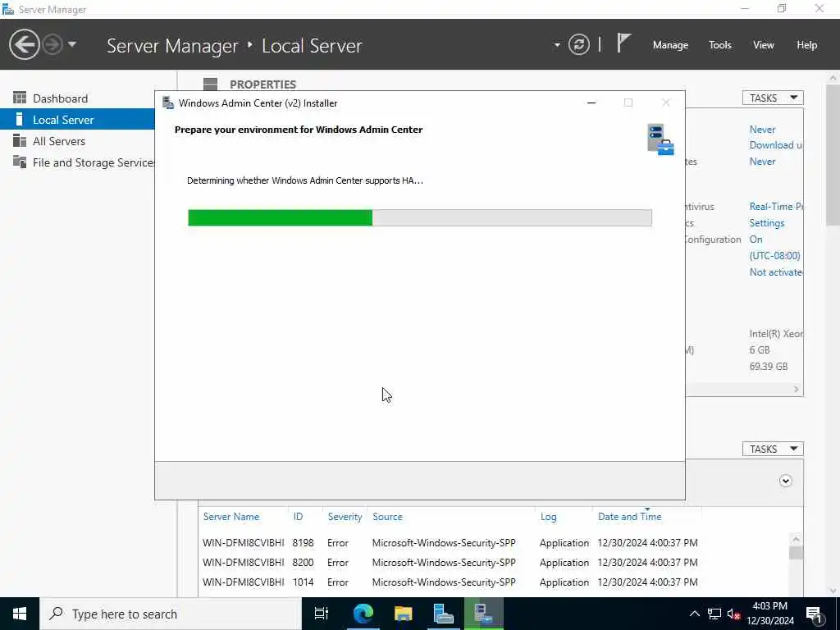Screen dimensions: 840x630
Task: Switch to Server Manager taskbar icon
Action: coord(443,614)
